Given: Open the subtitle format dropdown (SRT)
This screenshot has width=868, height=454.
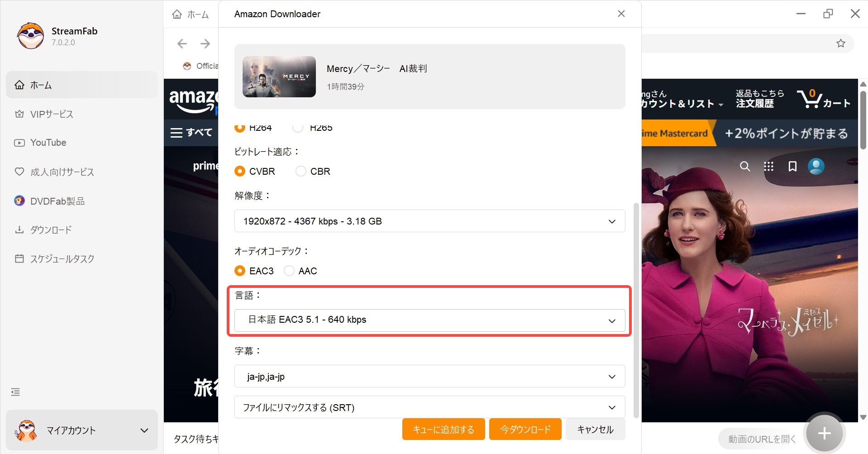Looking at the screenshot, I should point(429,407).
